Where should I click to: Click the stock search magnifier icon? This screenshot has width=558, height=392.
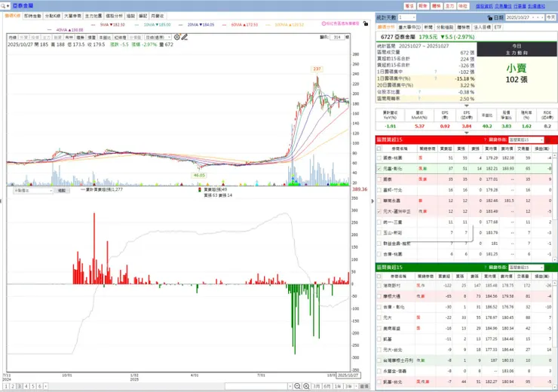(x=3, y=6)
